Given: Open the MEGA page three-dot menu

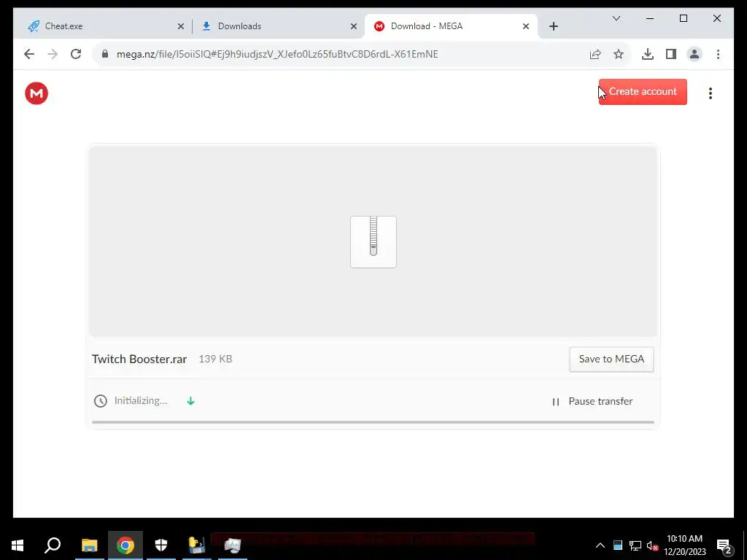Looking at the screenshot, I should [x=711, y=93].
